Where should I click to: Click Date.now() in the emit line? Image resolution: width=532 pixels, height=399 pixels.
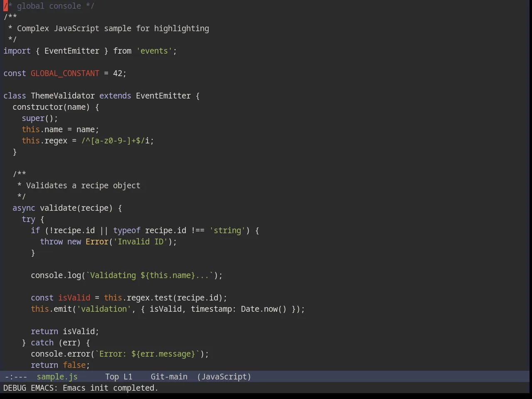(x=264, y=309)
